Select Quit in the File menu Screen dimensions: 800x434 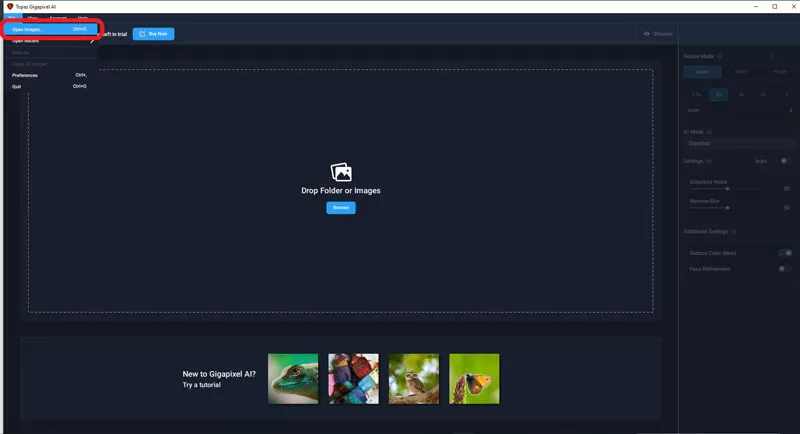[x=51, y=86]
